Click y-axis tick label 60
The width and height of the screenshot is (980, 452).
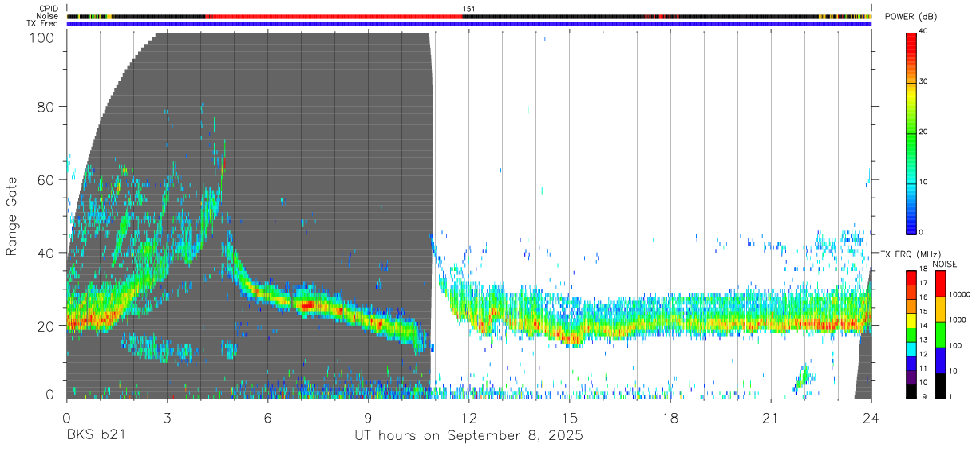tap(46, 180)
